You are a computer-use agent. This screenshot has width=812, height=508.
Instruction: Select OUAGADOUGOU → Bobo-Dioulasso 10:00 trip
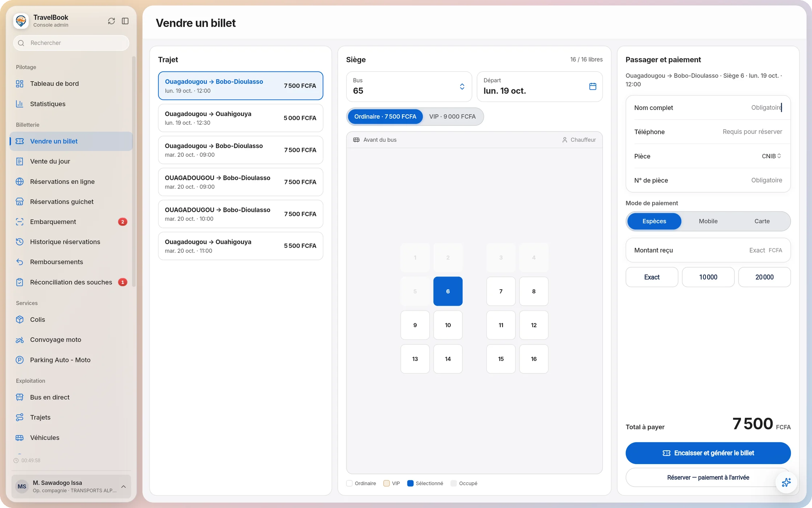240,214
